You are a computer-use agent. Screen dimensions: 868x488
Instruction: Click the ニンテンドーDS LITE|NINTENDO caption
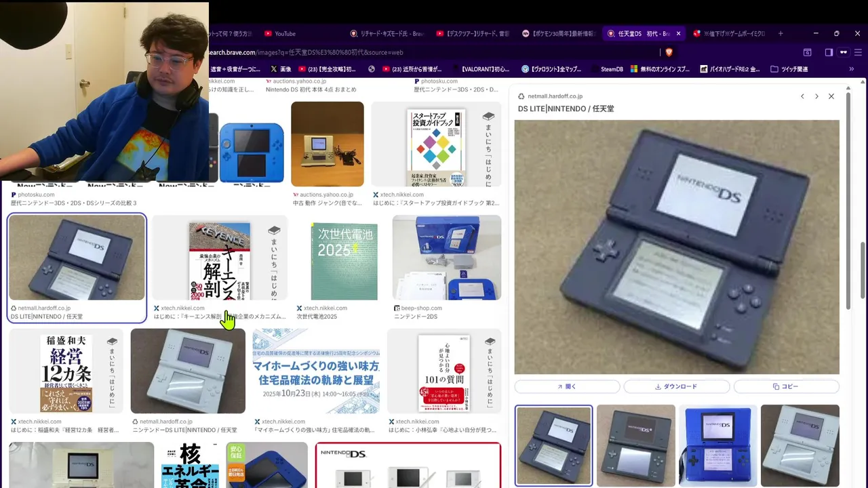(x=185, y=430)
